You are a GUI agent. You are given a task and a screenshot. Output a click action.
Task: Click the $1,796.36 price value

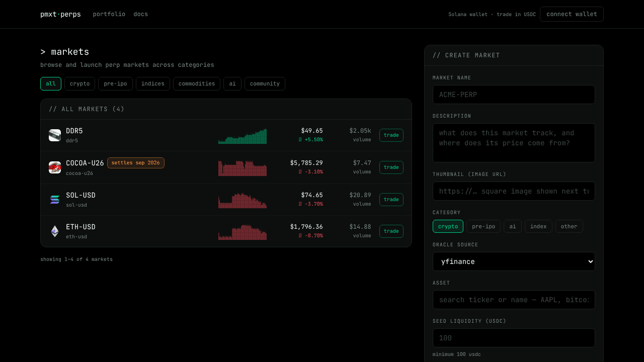tap(306, 227)
